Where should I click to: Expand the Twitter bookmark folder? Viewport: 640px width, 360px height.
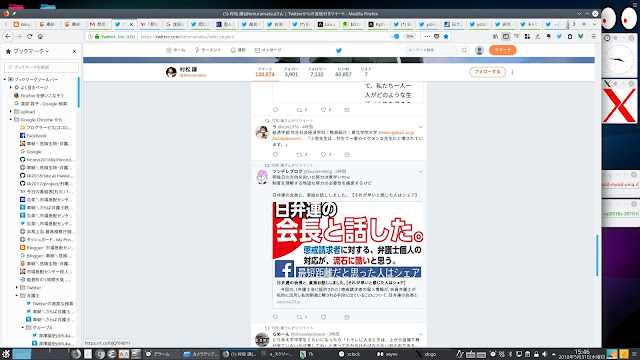pos(17,288)
